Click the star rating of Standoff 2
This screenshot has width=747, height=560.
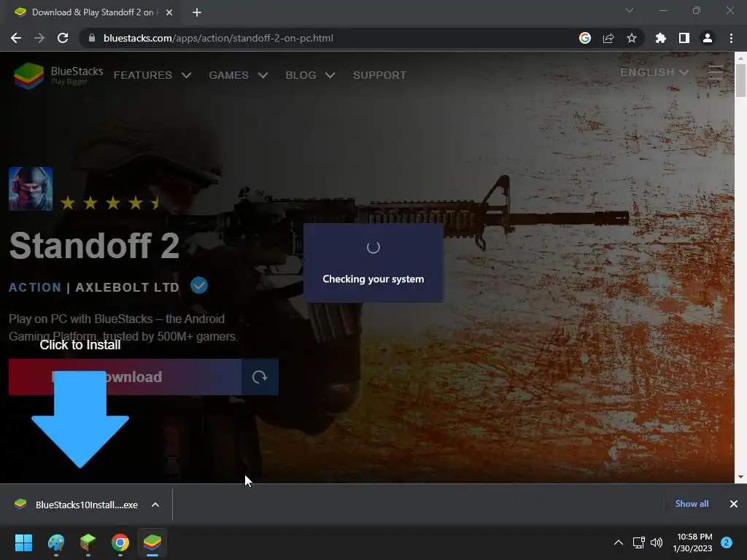tap(110, 203)
